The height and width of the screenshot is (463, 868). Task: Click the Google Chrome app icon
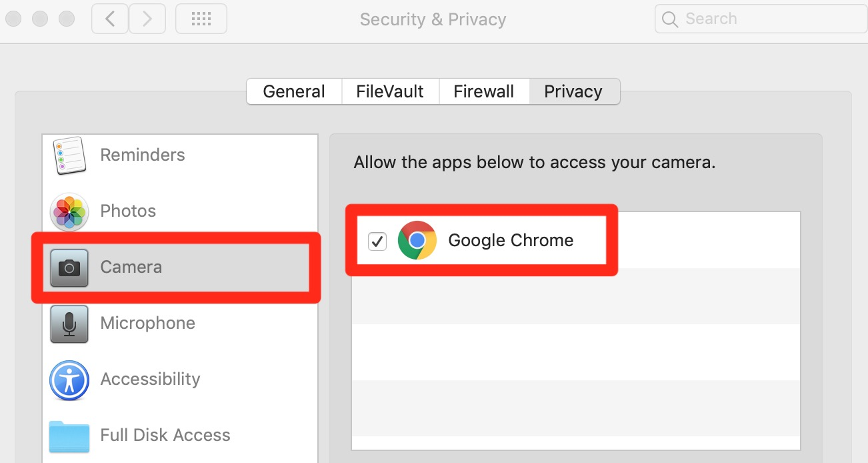pos(417,240)
